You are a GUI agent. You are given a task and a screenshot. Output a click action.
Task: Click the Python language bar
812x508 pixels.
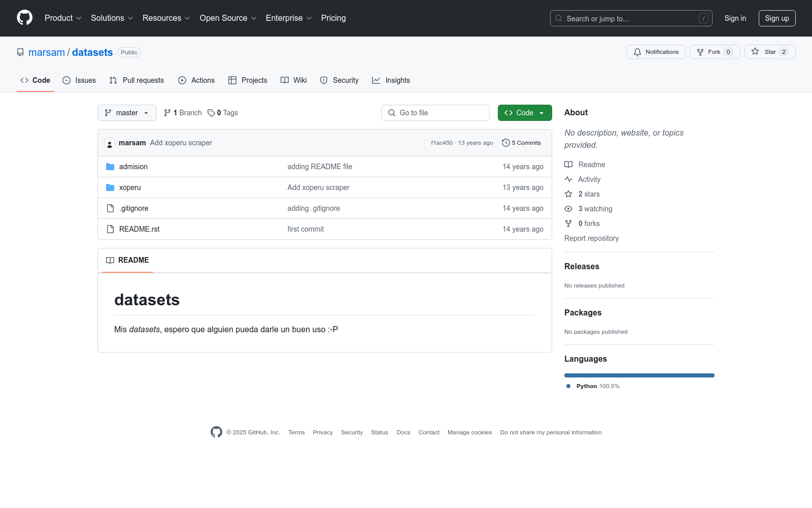point(639,375)
